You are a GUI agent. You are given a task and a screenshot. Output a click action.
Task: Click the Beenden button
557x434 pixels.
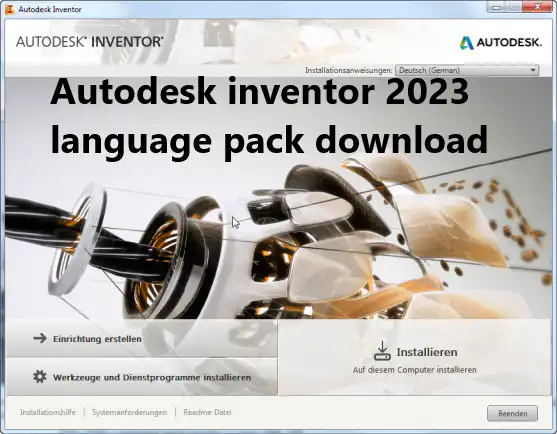512,413
